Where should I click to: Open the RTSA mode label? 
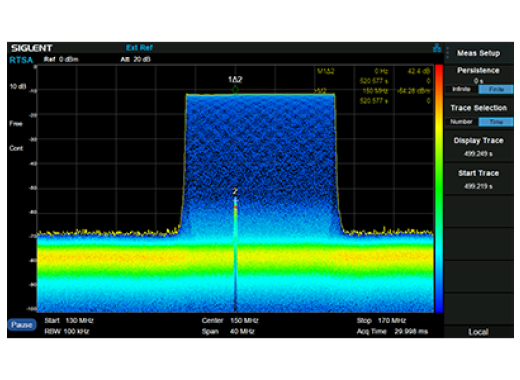pos(21,60)
